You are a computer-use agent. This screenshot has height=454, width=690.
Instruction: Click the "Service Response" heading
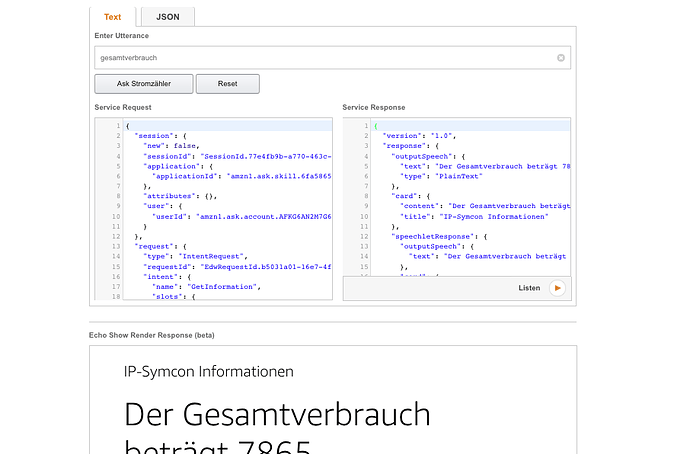[x=374, y=107]
